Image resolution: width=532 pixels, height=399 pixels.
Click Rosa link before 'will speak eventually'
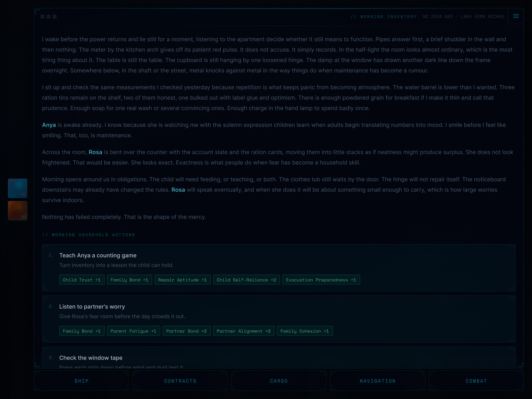pyautogui.click(x=178, y=190)
